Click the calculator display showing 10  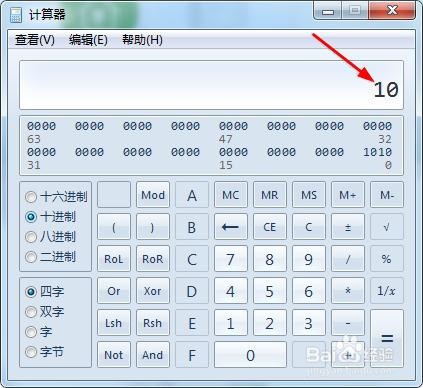tap(211, 85)
